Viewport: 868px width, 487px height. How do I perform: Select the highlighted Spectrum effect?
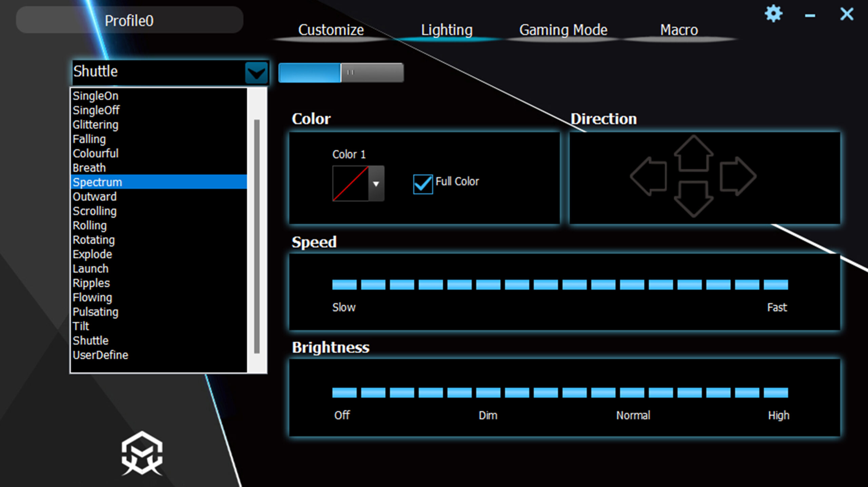159,182
